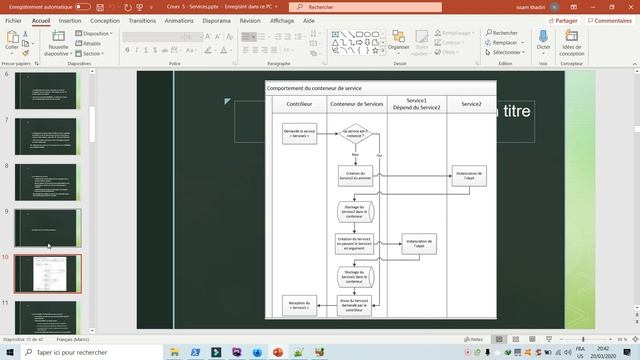Screen dimensions: 640x360
Task: Click the text highlight color pen
Action: 208,50
